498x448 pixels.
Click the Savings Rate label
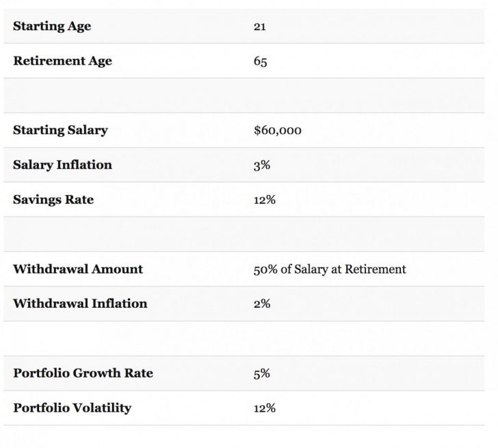(x=53, y=200)
